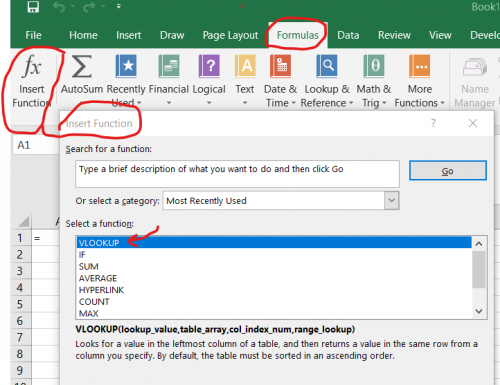The image size is (500, 385).
Task: Click function list scroll down arrow
Action: coord(479,311)
